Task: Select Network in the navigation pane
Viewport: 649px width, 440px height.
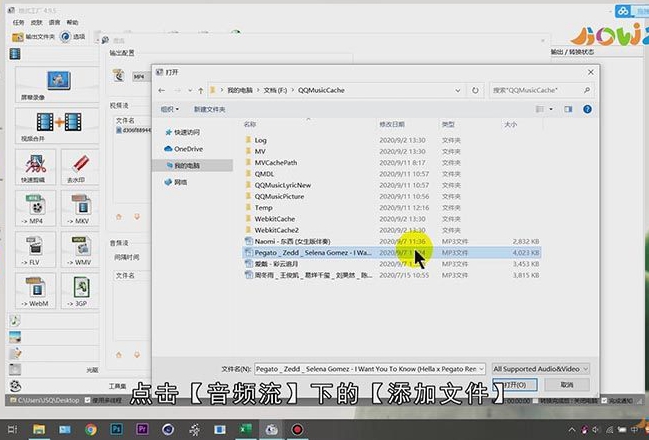Action: coord(176,182)
